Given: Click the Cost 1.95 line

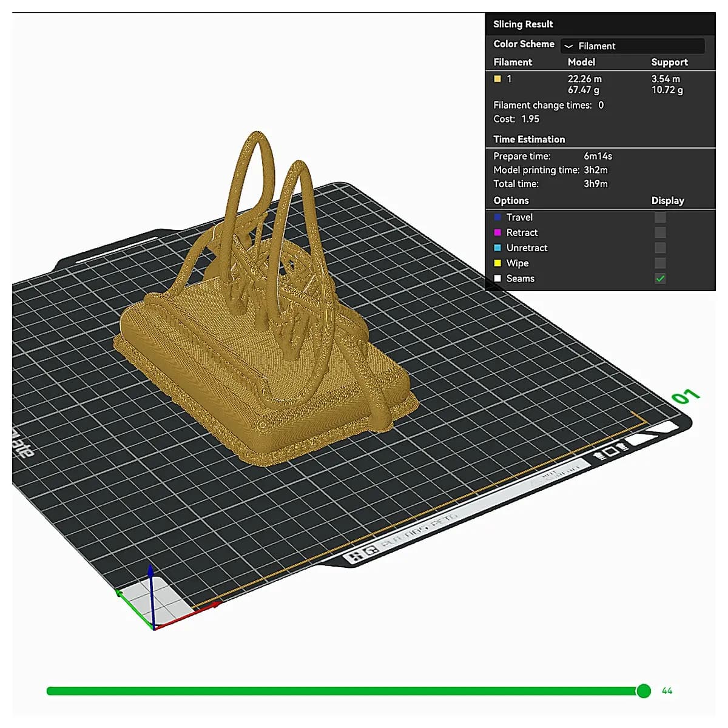Looking at the screenshot, I should coord(516,119).
